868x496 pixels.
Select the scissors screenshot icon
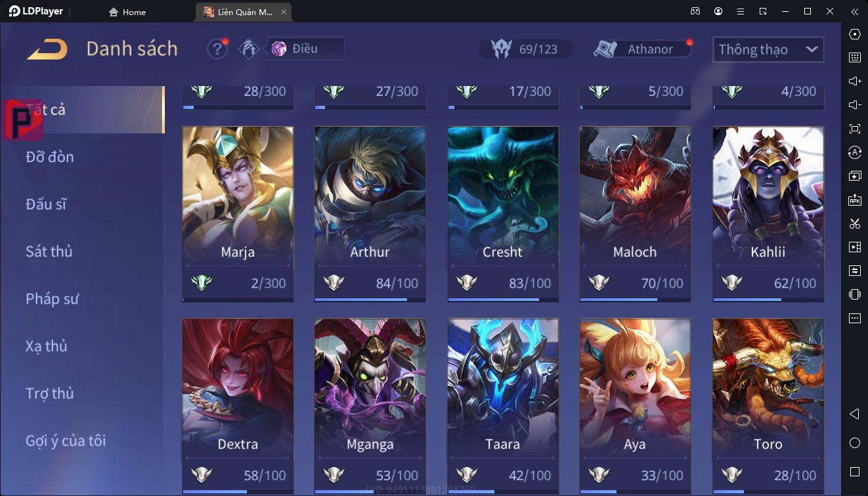click(x=855, y=223)
